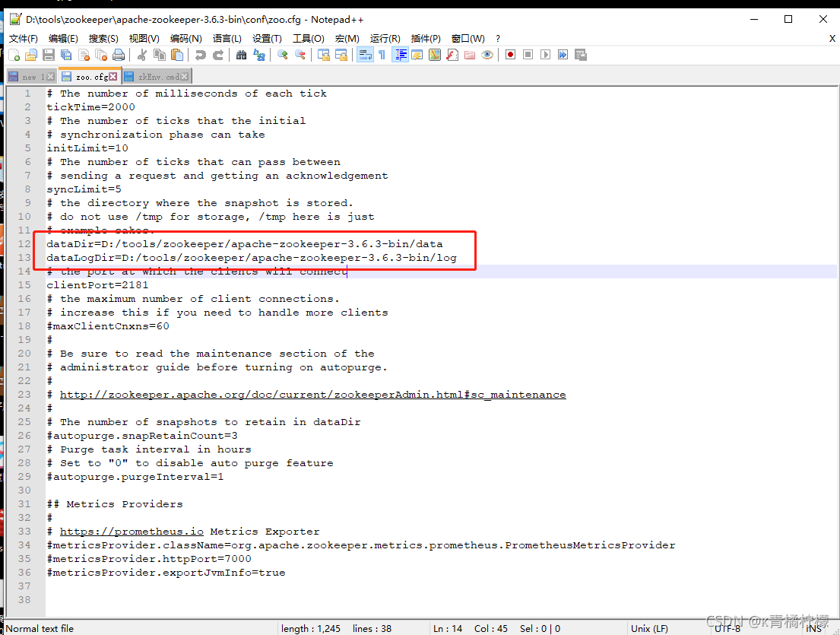
Task: Click Save Current Recorded Macro icon
Action: pos(581,55)
